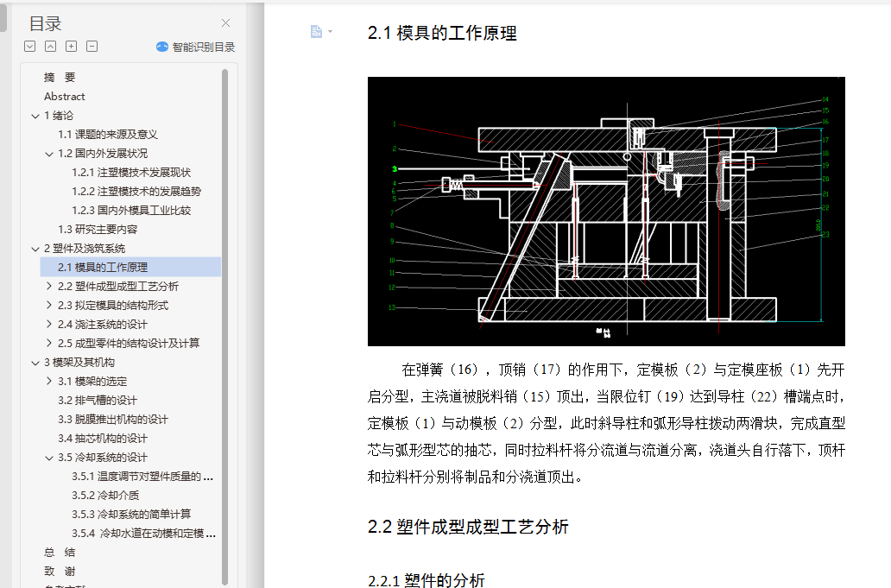
Task: Click the plus icon to expand all headings
Action: 71,47
